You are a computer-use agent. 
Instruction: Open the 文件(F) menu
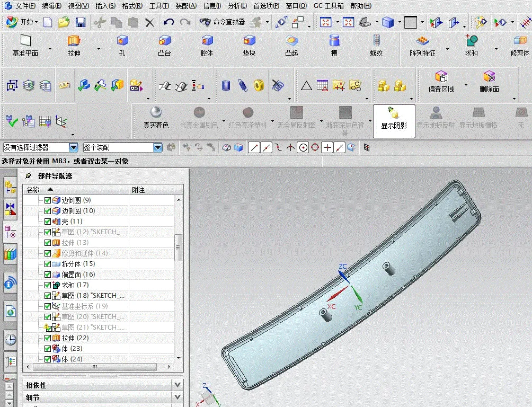[26, 6]
